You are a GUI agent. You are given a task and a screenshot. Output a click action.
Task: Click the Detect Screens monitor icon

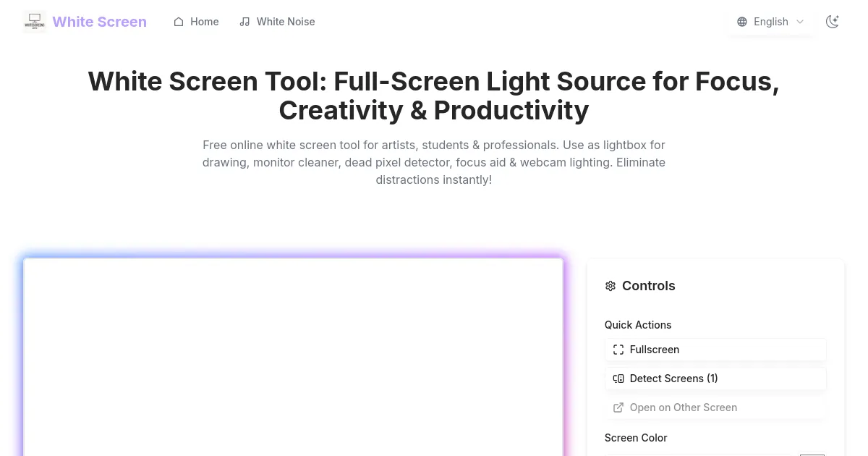tap(618, 379)
